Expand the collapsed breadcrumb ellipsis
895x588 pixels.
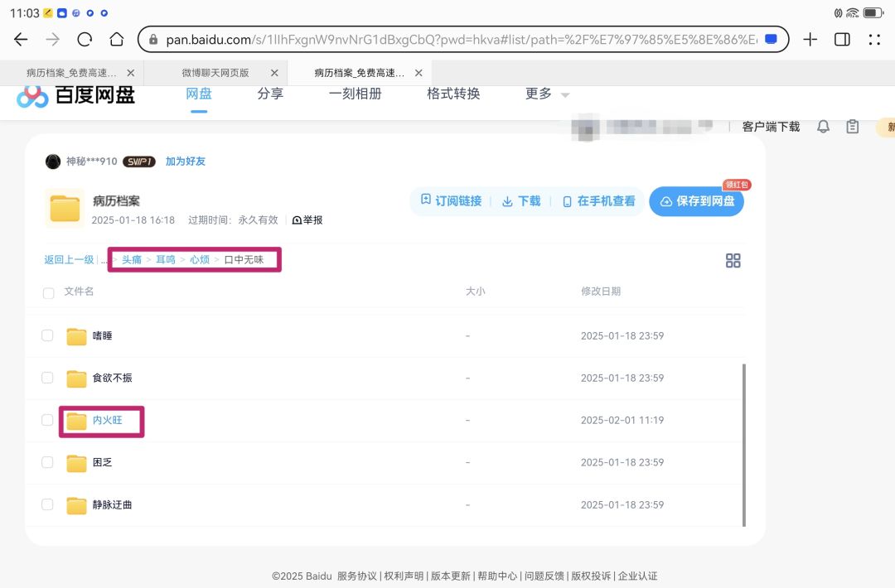(104, 260)
